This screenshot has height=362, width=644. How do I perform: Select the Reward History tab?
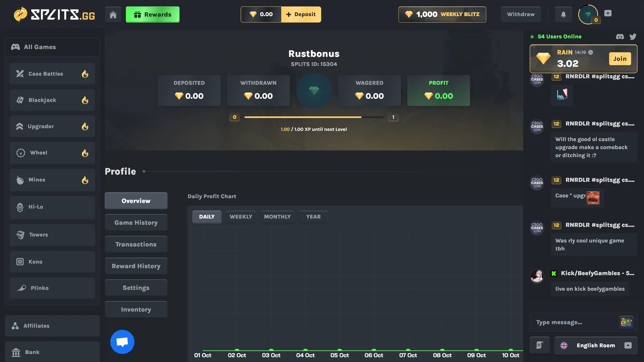(136, 266)
